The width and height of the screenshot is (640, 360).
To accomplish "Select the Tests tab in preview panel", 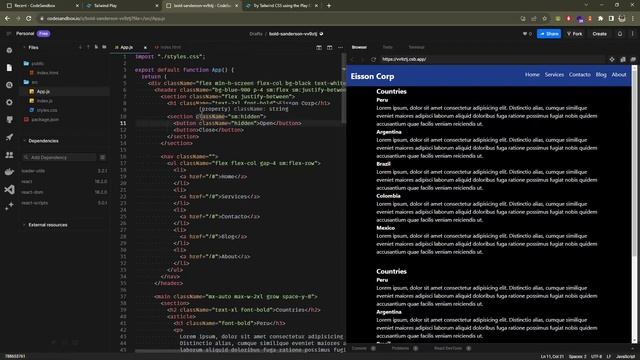I will (387, 47).
